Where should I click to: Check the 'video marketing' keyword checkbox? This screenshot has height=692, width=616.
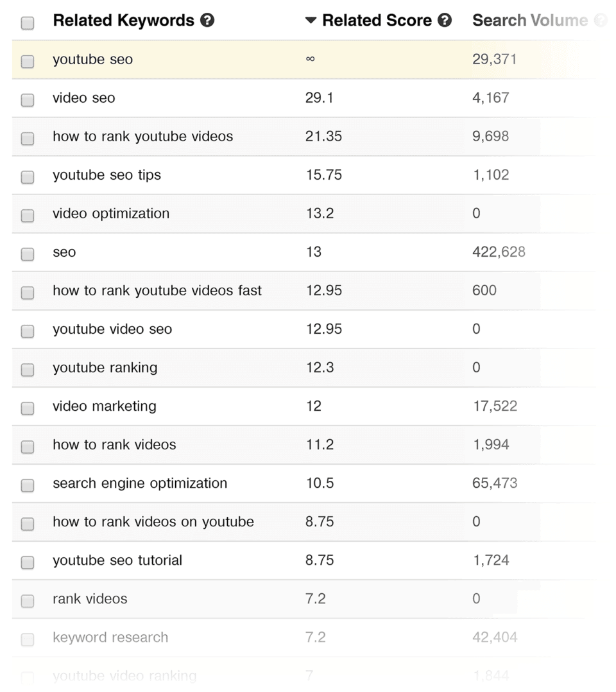pos(27,408)
